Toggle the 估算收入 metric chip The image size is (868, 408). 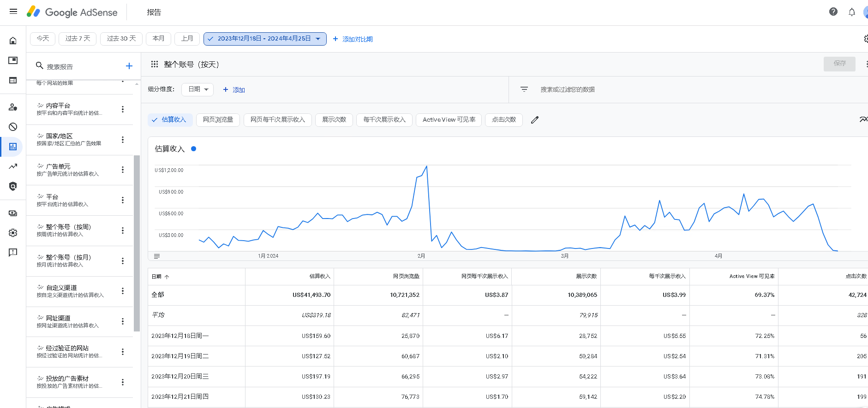169,120
